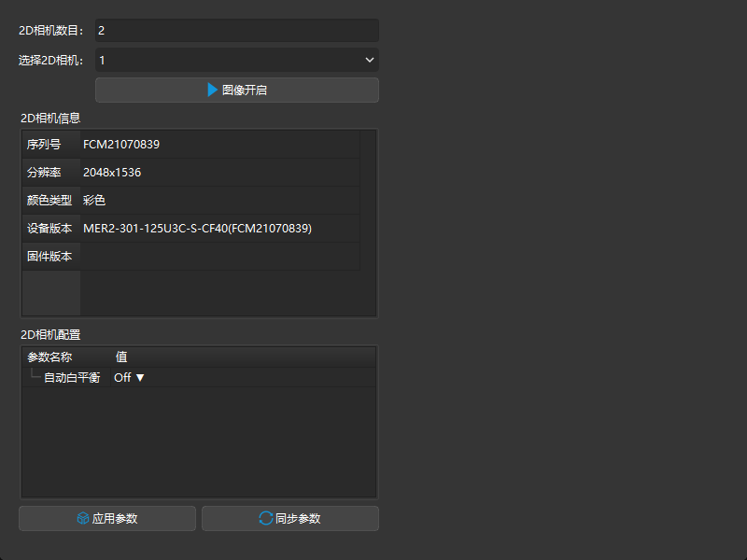Click the 颜色类型 row label
This screenshot has height=560, width=747.
point(51,201)
